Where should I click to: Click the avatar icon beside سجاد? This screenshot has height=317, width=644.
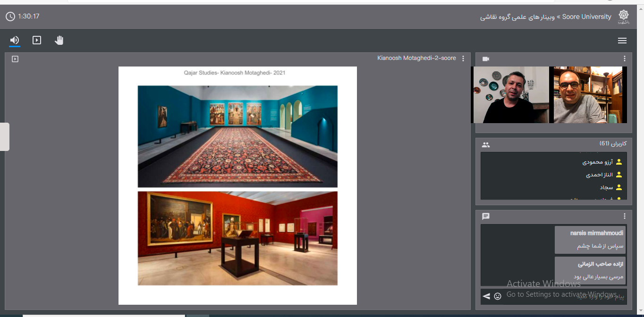619,187
